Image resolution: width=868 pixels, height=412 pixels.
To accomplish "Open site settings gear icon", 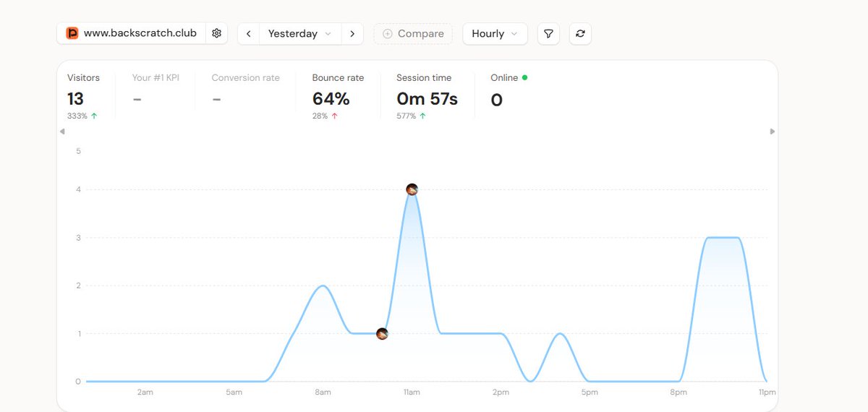I will 216,33.
